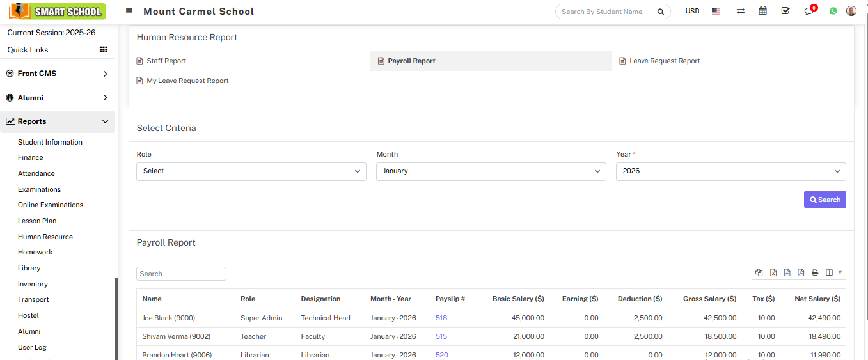The height and width of the screenshot is (360, 868).
Task: Collapse the Reports menu chevron
Action: click(x=106, y=121)
